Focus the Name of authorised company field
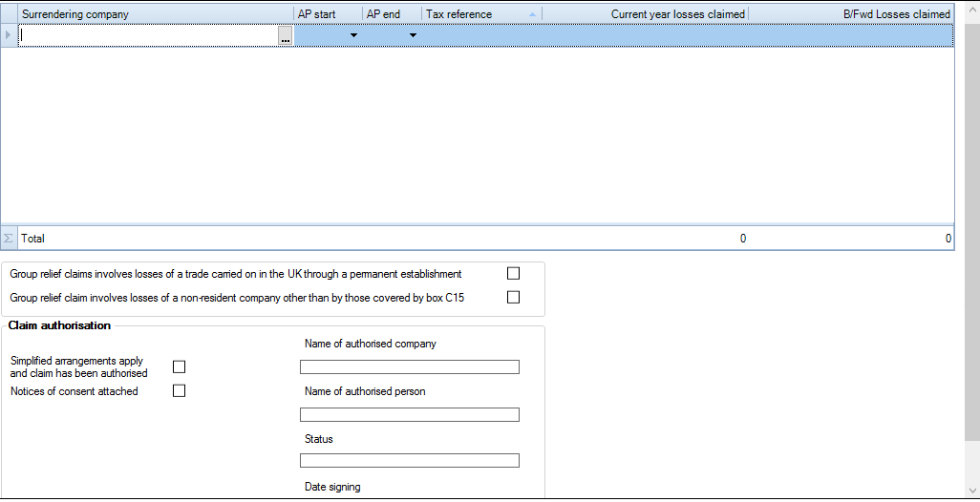 click(x=410, y=366)
